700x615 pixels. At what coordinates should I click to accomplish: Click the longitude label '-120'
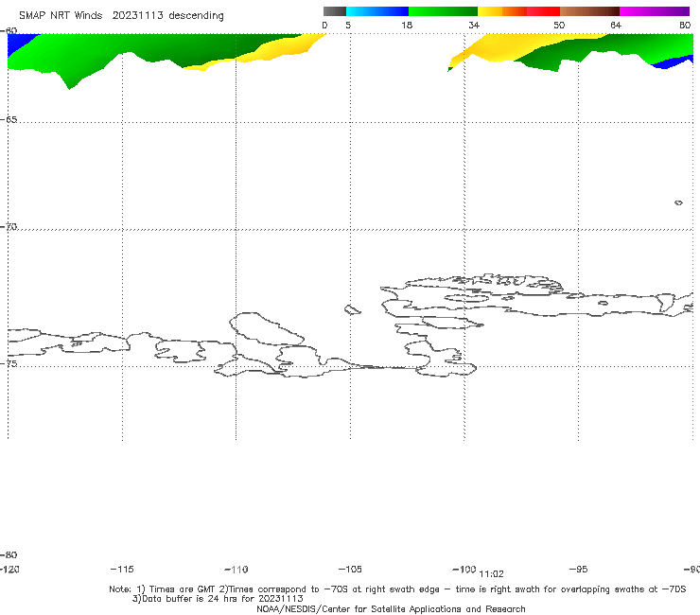tap(9, 570)
